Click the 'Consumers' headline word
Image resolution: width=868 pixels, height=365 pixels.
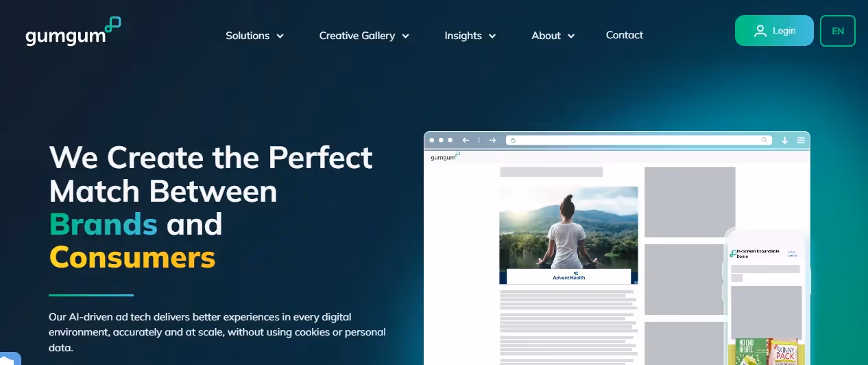click(x=132, y=257)
